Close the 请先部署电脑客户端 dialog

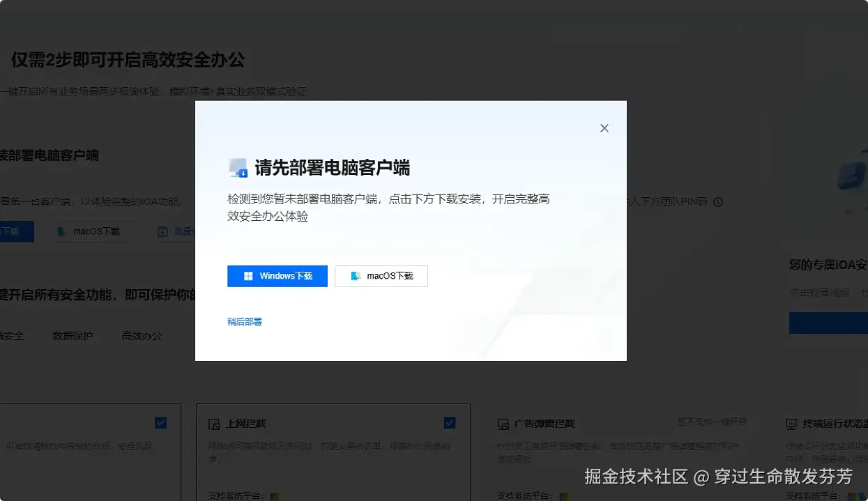[x=604, y=128]
